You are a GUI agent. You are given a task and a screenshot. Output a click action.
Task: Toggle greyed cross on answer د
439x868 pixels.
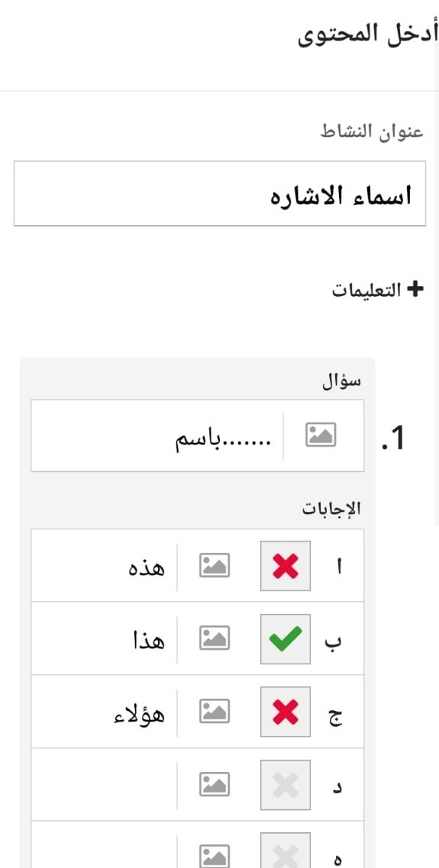(286, 785)
